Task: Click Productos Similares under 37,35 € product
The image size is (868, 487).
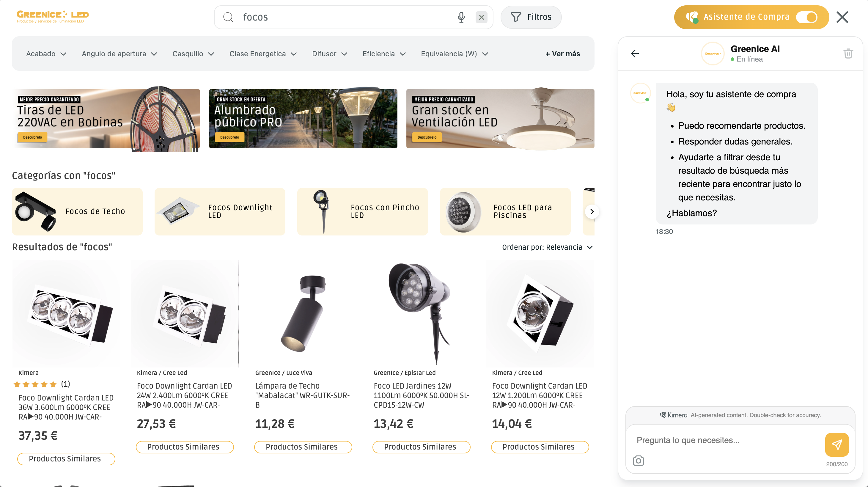Action: (66, 459)
